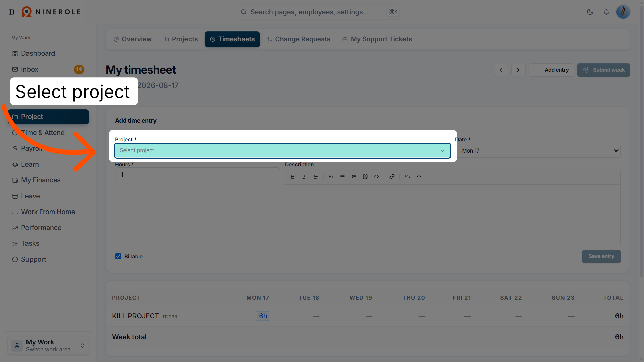
Task: Open the Select project dropdown
Action: (x=283, y=150)
